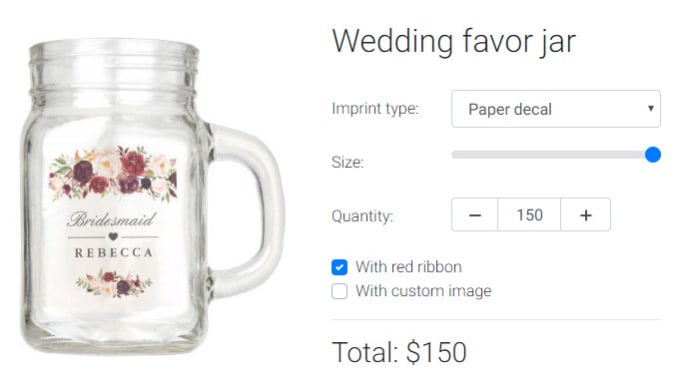Click the "With custom image" label text
This screenshot has height=392, width=680.
[x=423, y=291]
